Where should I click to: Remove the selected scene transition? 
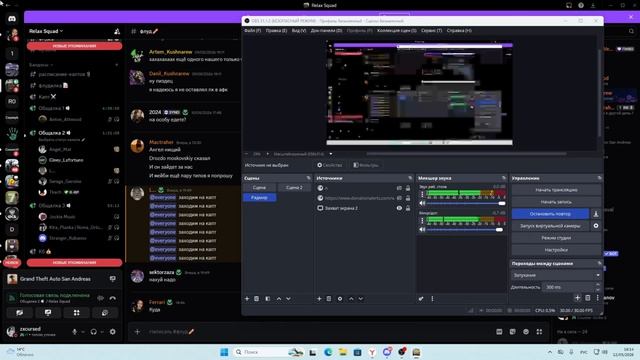point(588,298)
